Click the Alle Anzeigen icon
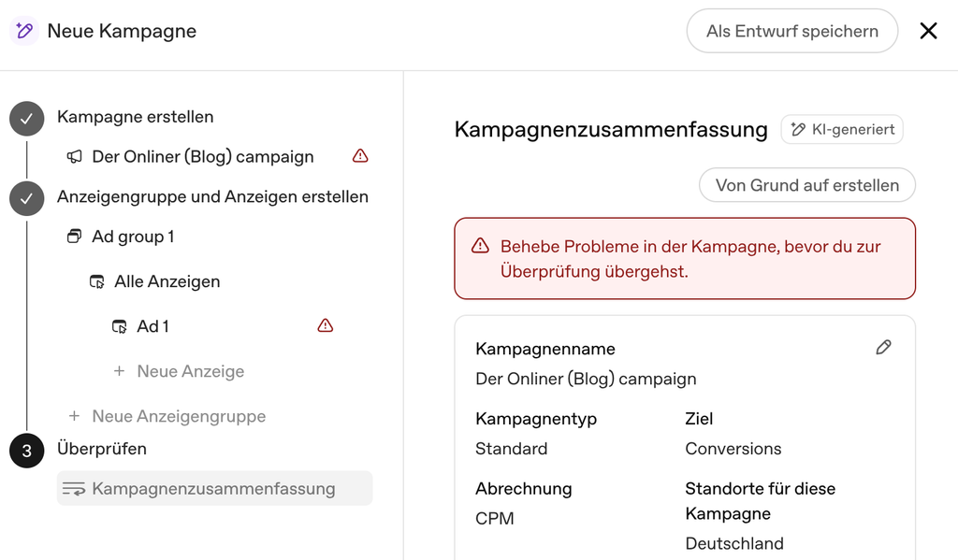 tap(97, 281)
